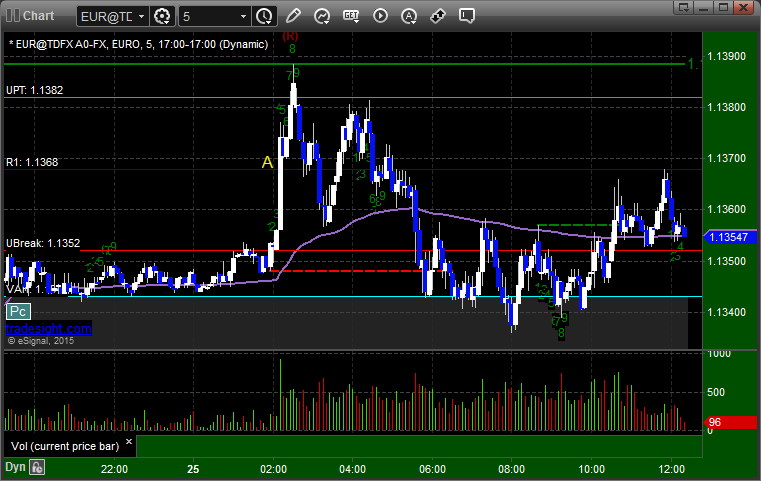Click the alerts circled-A icon

pyautogui.click(x=409, y=16)
